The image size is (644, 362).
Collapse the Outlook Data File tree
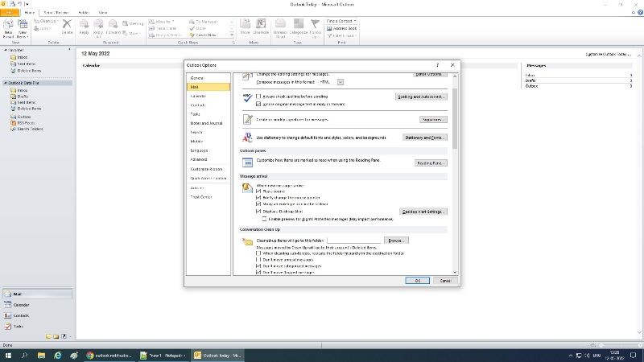[6, 83]
